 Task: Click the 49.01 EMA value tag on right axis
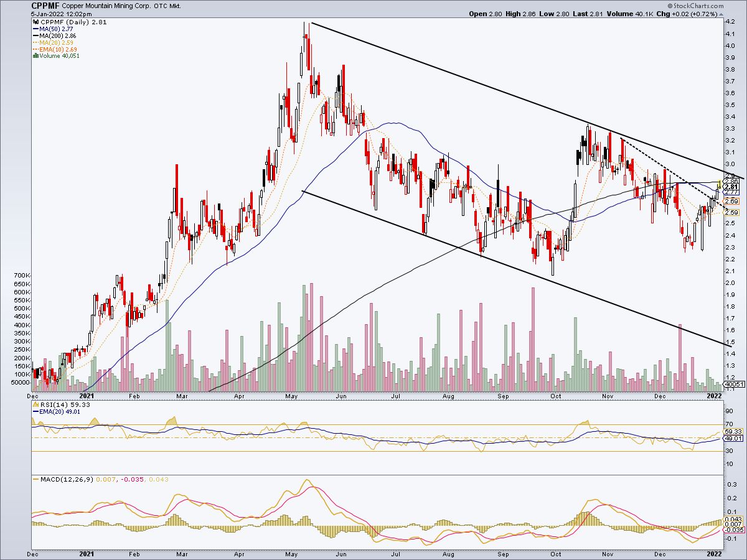click(732, 439)
